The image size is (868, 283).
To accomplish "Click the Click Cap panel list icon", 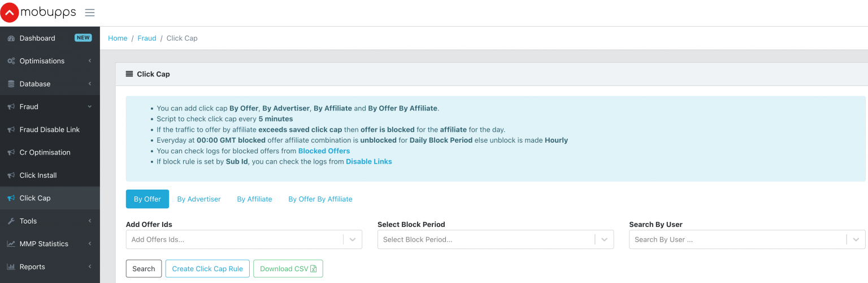I will (129, 74).
